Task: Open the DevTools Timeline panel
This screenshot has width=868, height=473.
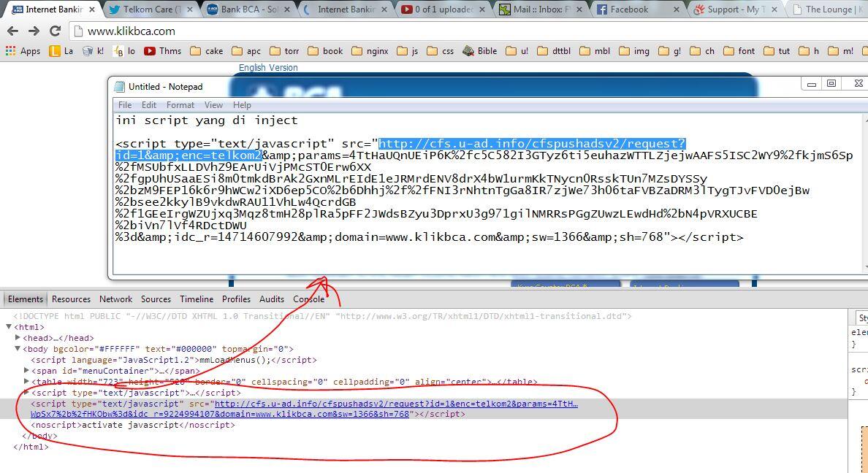Action: (x=197, y=299)
